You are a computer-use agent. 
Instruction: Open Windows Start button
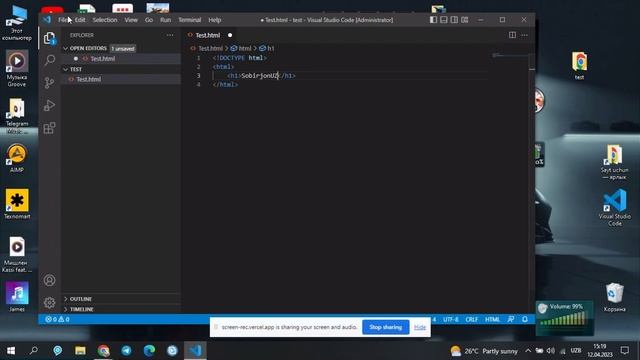click(11, 350)
